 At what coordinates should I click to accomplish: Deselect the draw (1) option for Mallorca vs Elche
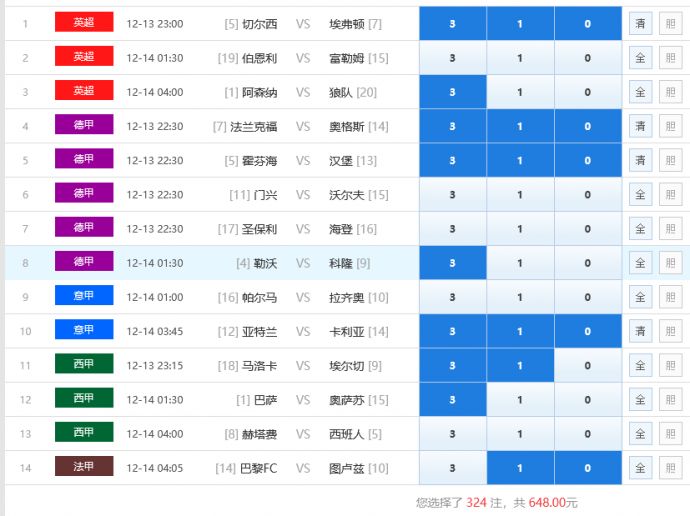(x=520, y=366)
